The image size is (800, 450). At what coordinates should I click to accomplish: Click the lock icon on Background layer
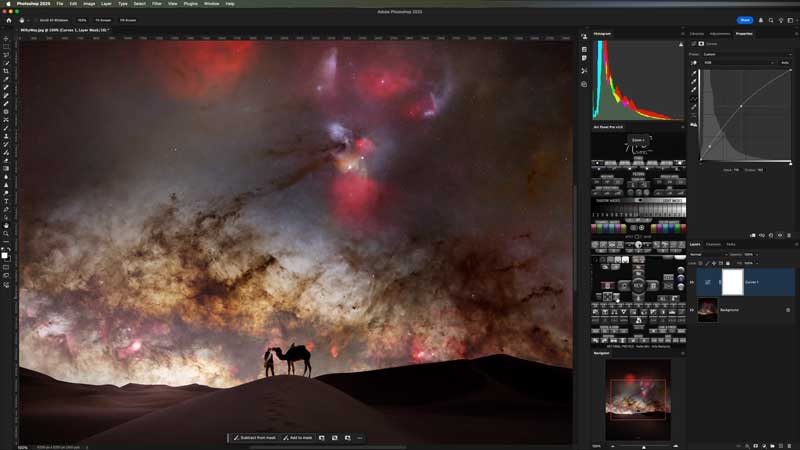tap(788, 310)
